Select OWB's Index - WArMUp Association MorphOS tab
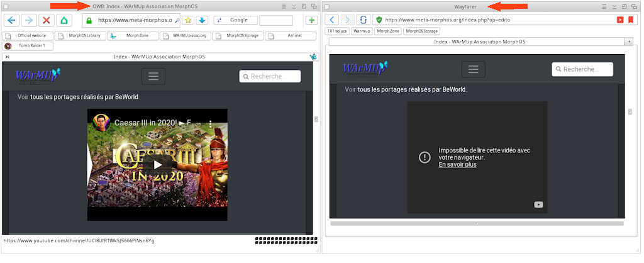This screenshot has width=644, height=263. tap(159, 57)
